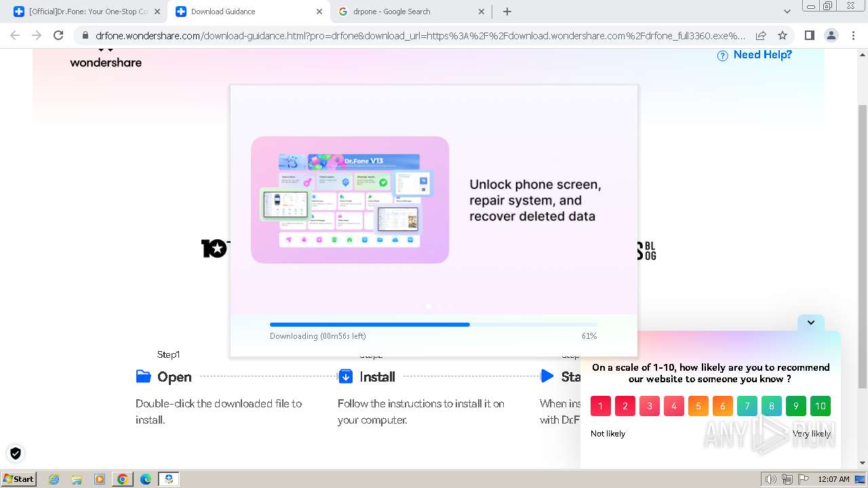Pick score 10 in survey
Image resolution: width=868 pixels, height=488 pixels.
click(x=821, y=406)
